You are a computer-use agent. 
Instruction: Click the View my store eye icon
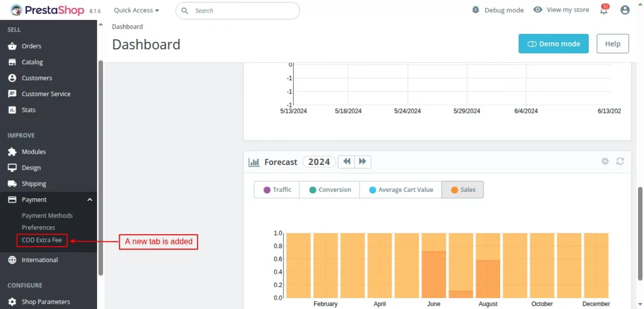tap(538, 10)
